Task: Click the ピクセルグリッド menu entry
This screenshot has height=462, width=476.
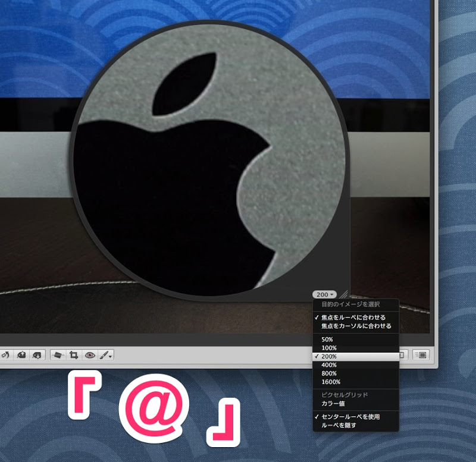Action: (x=356, y=395)
